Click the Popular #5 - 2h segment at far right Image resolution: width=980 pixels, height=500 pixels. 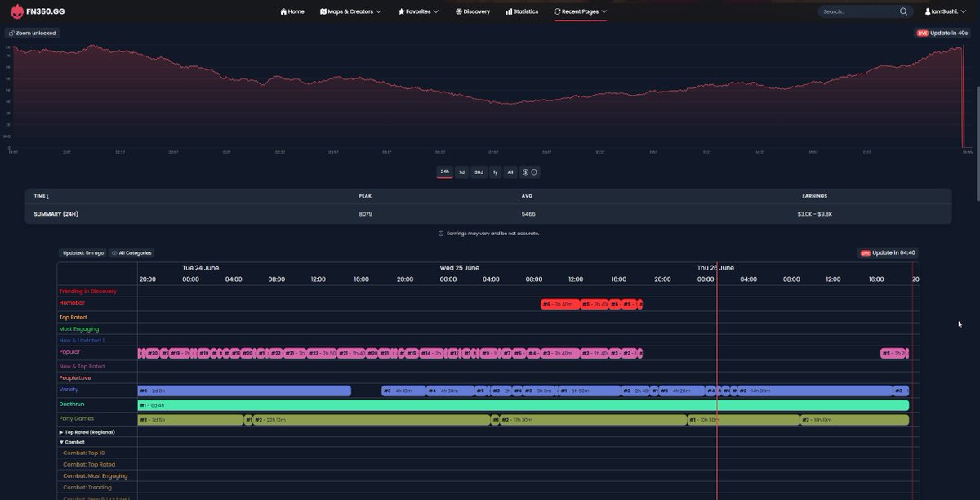pyautogui.click(x=894, y=354)
